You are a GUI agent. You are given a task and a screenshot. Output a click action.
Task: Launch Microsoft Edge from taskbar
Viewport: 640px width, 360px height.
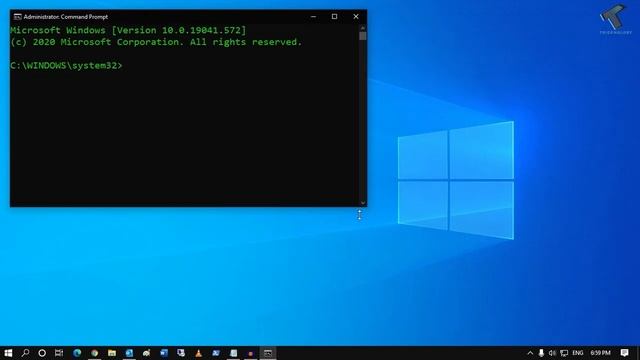click(x=77, y=353)
